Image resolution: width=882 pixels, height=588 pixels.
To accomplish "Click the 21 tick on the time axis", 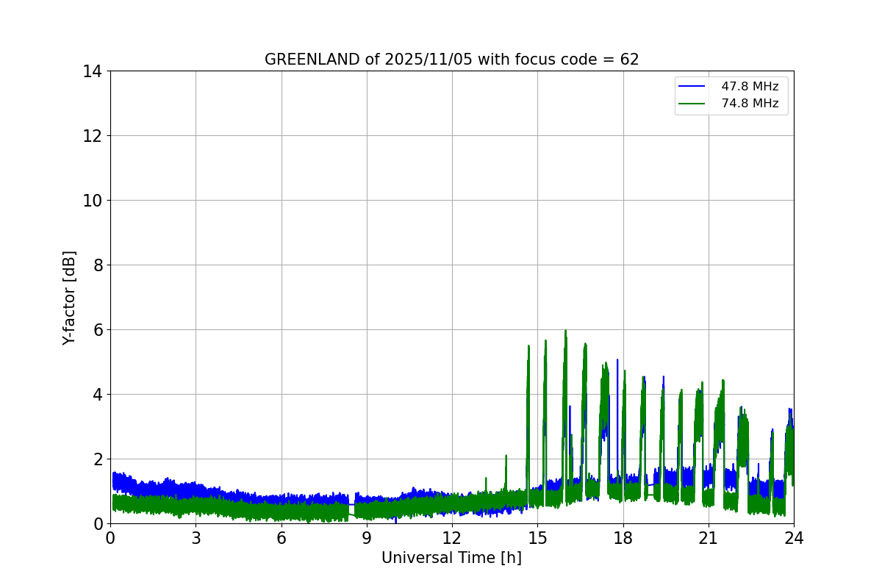I will click(x=709, y=538).
